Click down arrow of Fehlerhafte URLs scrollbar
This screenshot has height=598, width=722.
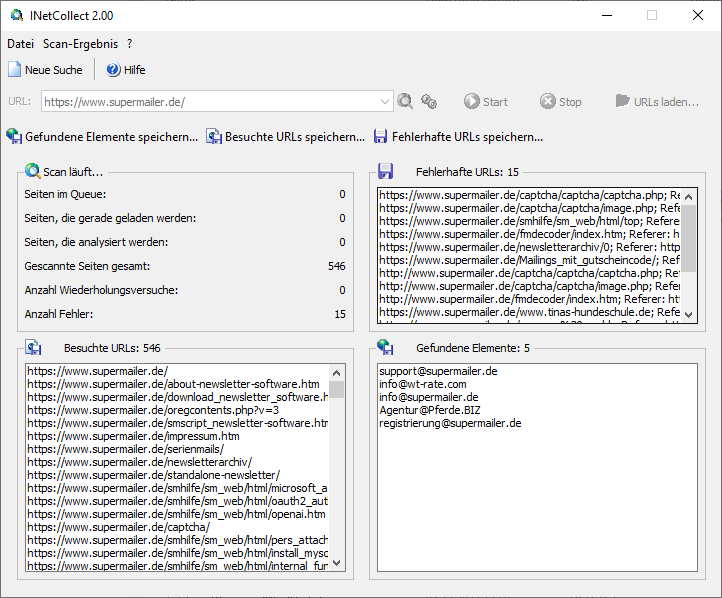pyautogui.click(x=689, y=315)
